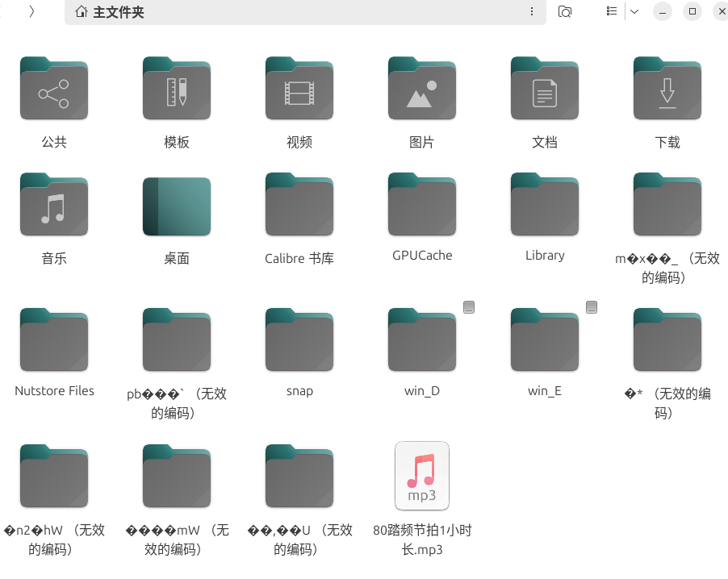The image size is (728, 579).
Task: Select the Library folder icon
Action: click(544, 204)
